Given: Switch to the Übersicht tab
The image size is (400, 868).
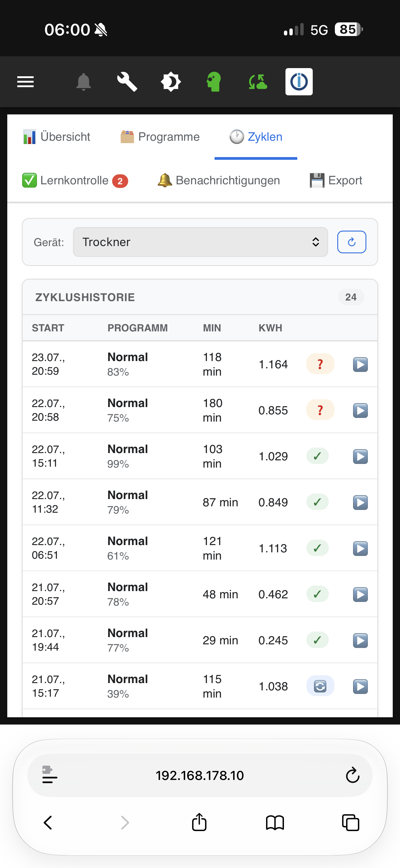Looking at the screenshot, I should point(57,137).
